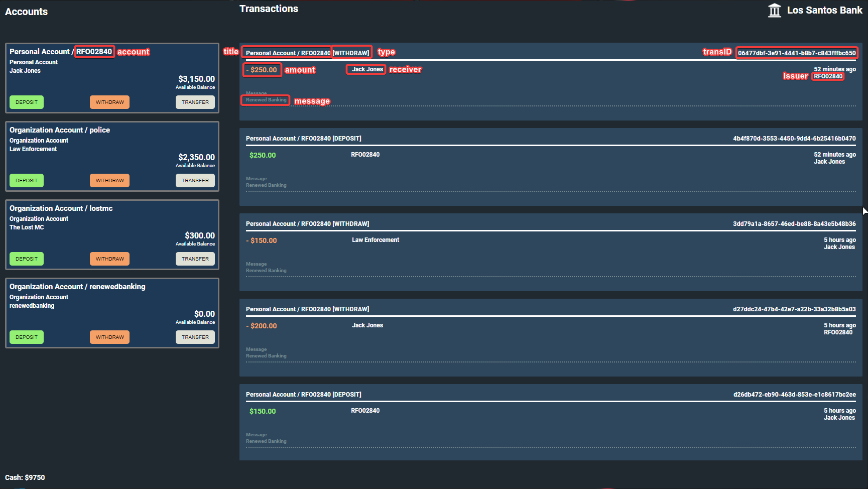Image resolution: width=868 pixels, height=489 pixels.
Task: Click Deposit on the Personal Account
Action: tap(26, 102)
